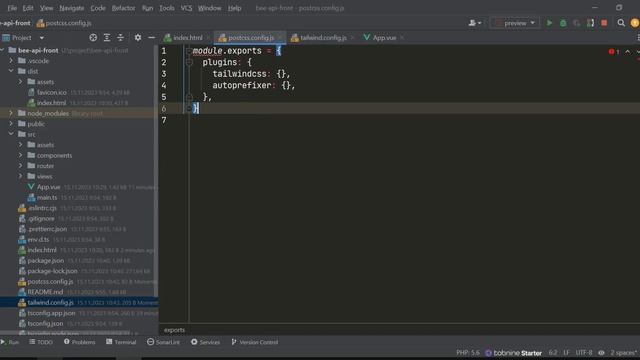The image size is (640, 360).
Task: Collapse the dist folder
Action: pyautogui.click(x=11, y=71)
